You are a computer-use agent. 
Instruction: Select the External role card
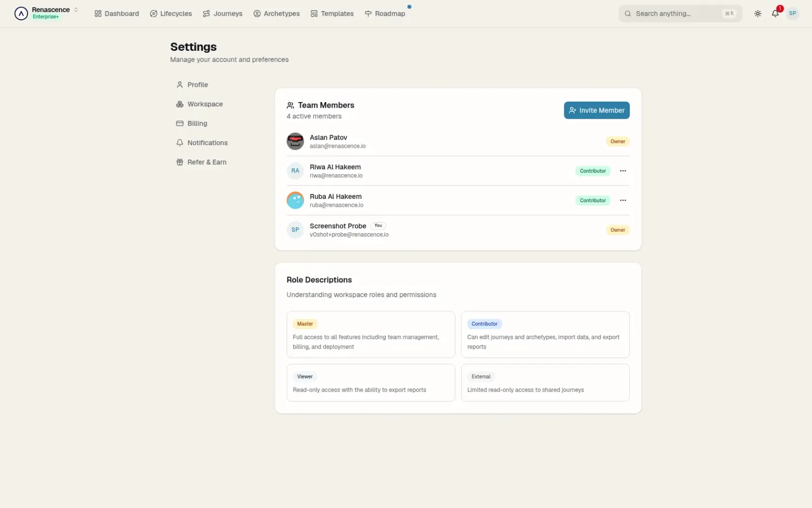545,383
